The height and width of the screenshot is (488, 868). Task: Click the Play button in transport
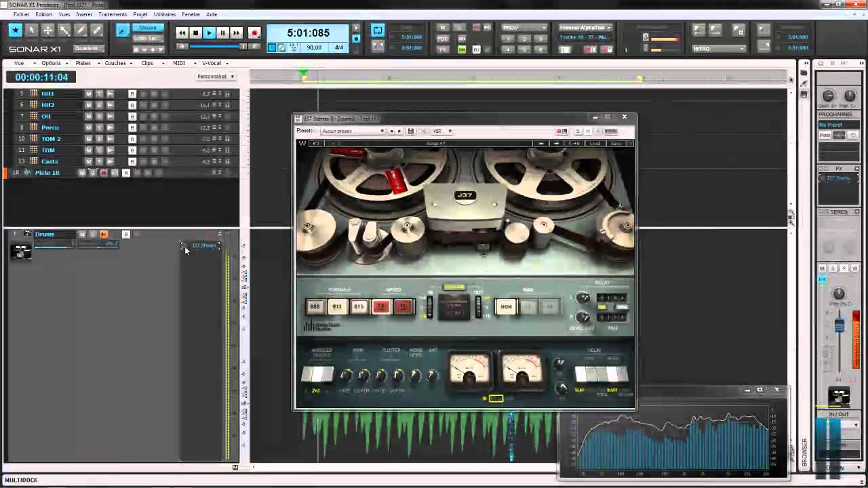[x=209, y=33]
